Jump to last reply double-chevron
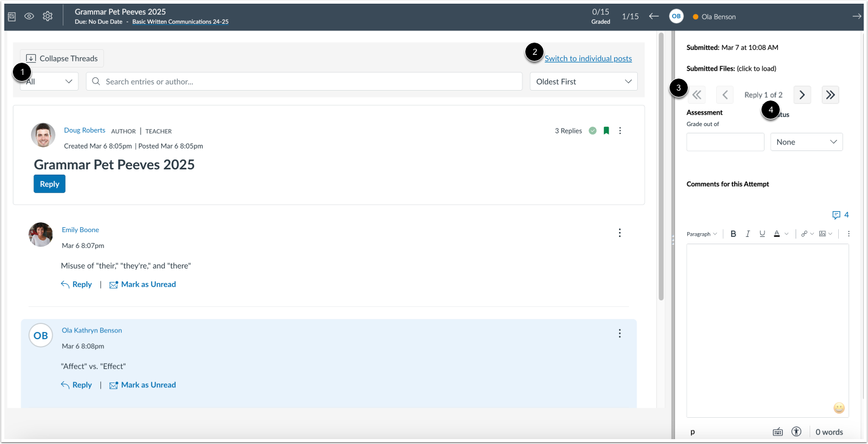 (x=830, y=95)
